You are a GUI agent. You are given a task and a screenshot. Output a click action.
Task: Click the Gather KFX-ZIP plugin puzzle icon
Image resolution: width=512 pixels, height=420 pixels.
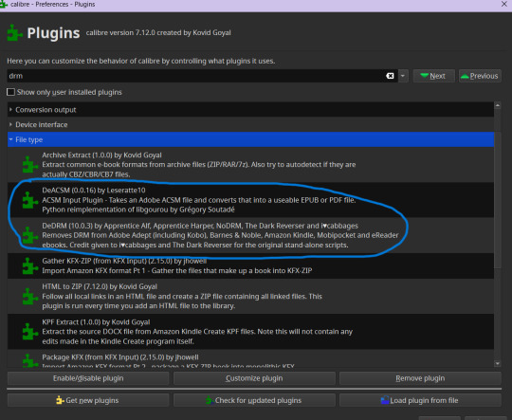29,265
